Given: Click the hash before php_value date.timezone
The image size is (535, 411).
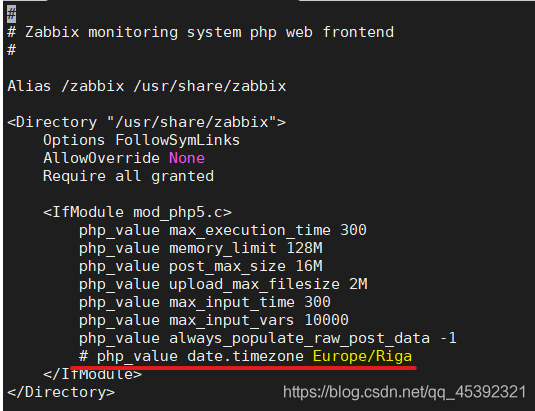Looking at the screenshot, I should pos(83,356).
